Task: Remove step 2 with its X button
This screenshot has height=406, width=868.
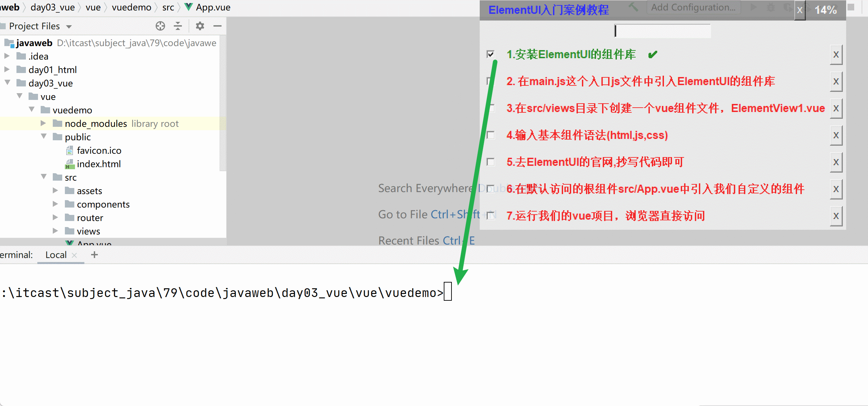Action: pos(836,81)
